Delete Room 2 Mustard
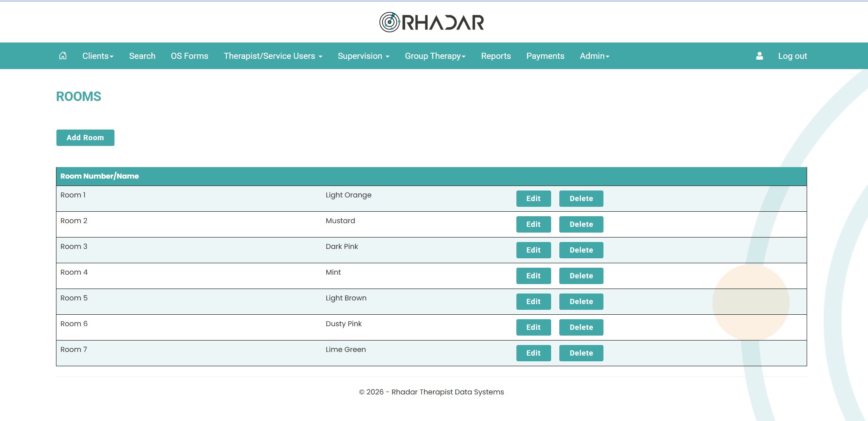 (x=581, y=224)
